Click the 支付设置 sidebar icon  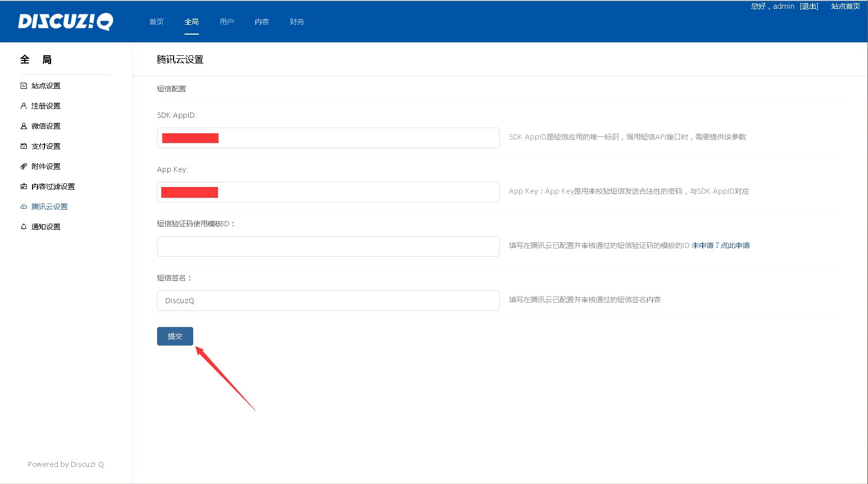(x=23, y=146)
